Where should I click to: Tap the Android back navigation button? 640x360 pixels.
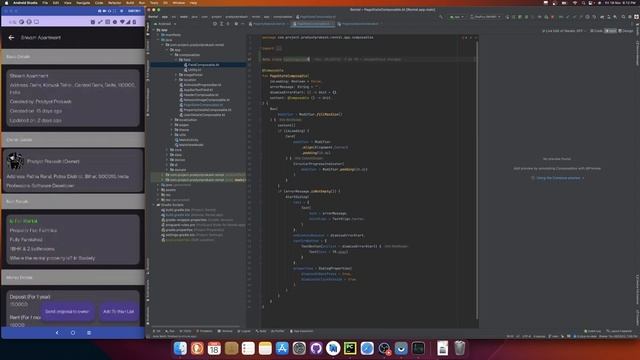[57, 333]
